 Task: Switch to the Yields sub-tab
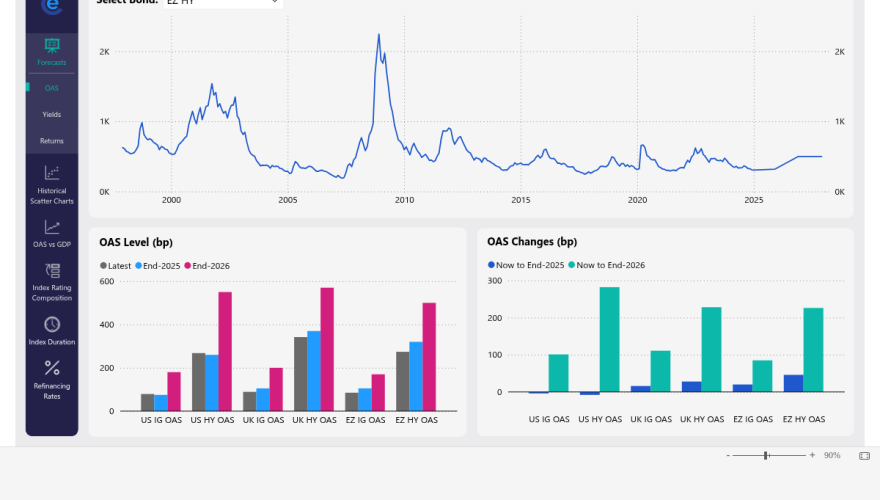[x=52, y=114]
